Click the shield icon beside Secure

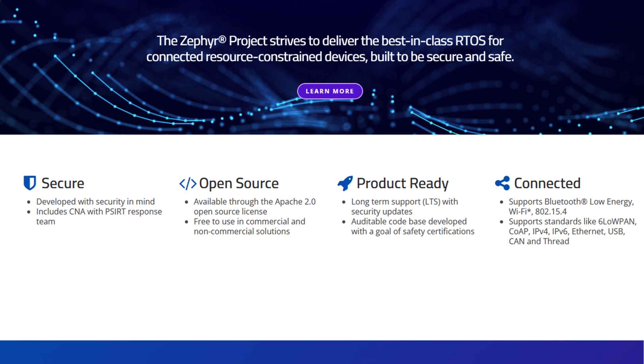(x=30, y=183)
